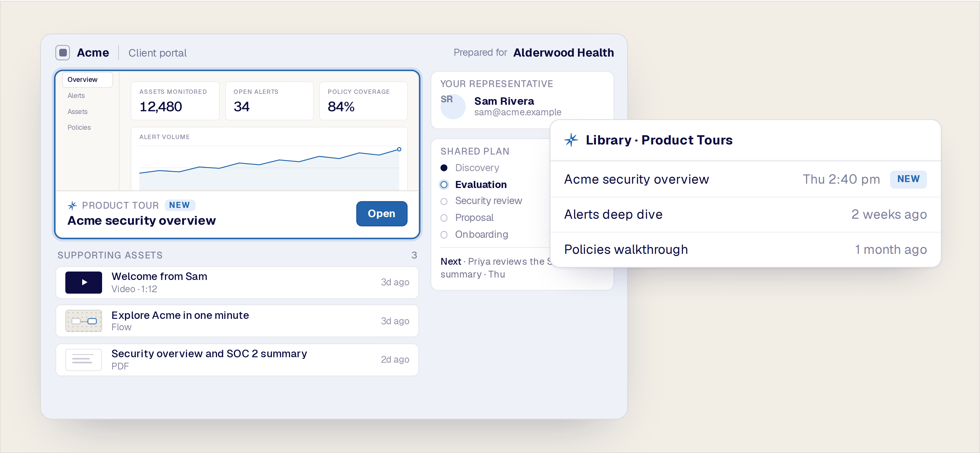
Task: Click the 2d ago timestamp
Action: (x=395, y=360)
